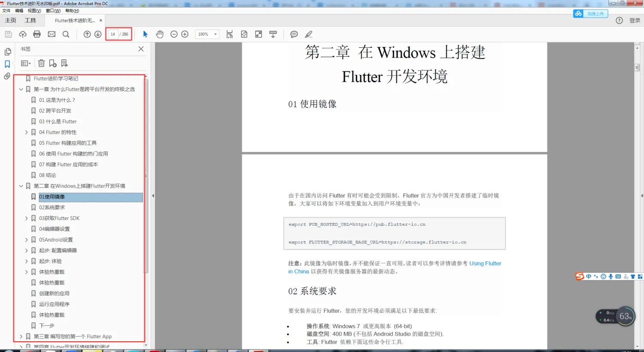Select the 创建新的应用 bookmark
The height and width of the screenshot is (352, 644).
(54, 294)
